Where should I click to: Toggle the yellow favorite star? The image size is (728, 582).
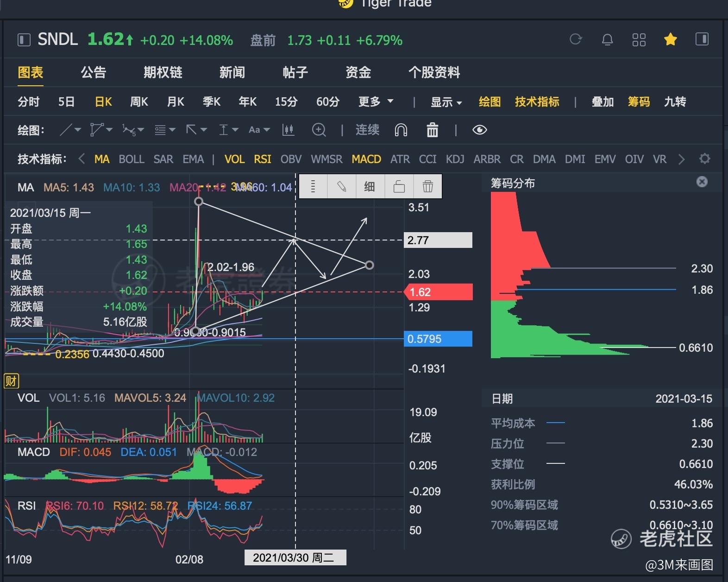(670, 39)
